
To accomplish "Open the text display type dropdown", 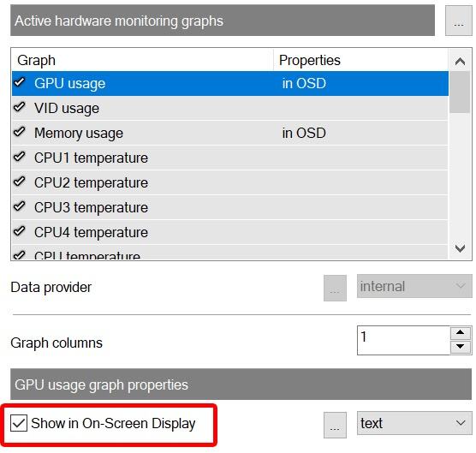I will point(414,423).
